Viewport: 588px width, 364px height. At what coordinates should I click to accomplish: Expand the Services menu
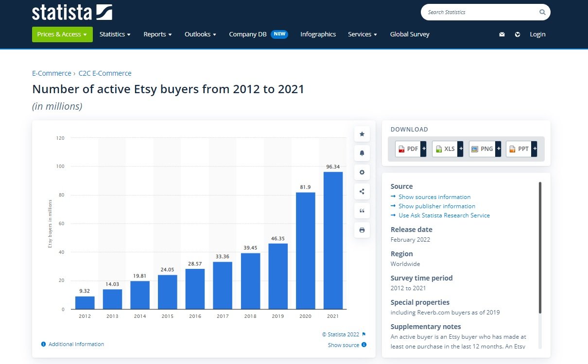tap(363, 34)
